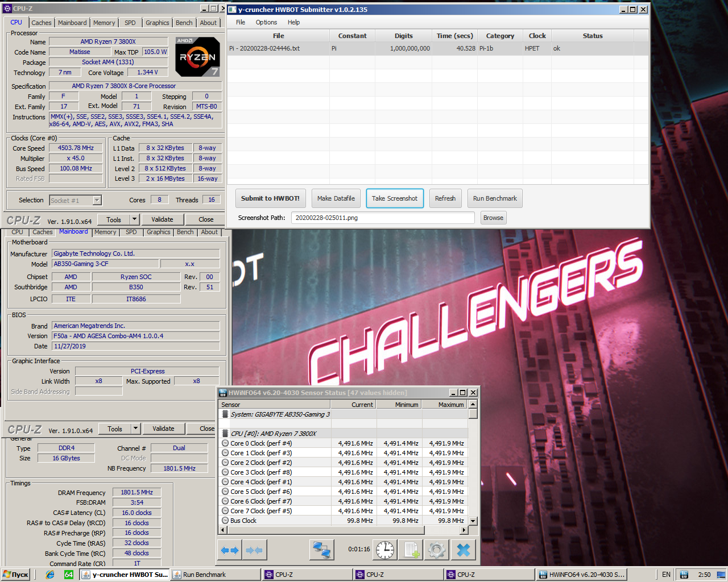Click Close button in top CPU-Z window

[x=206, y=219]
